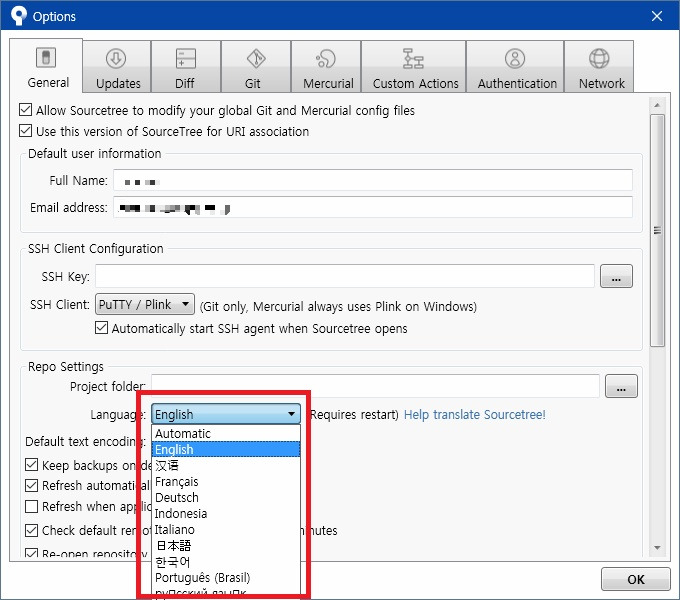680x600 pixels.
Task: Open the Diff tab label
Action: pyautogui.click(x=185, y=83)
